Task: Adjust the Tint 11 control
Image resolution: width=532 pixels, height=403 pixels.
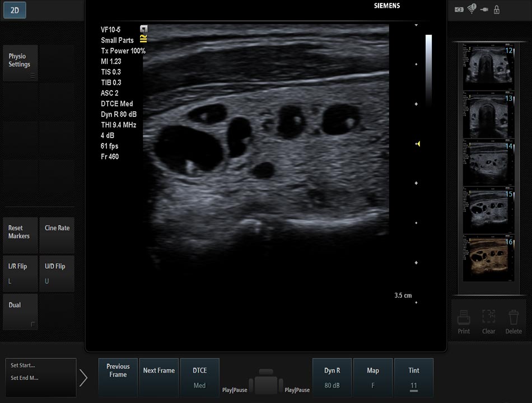Action: tap(413, 378)
